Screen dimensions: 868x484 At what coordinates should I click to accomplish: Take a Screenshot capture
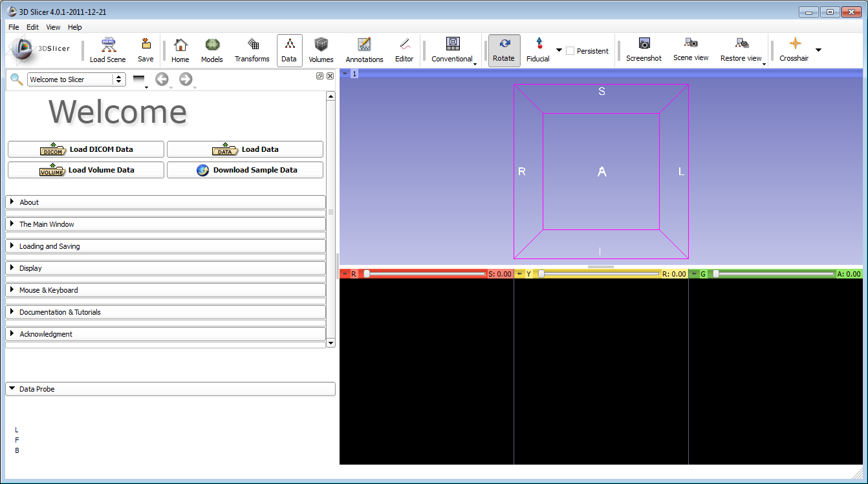click(x=644, y=50)
